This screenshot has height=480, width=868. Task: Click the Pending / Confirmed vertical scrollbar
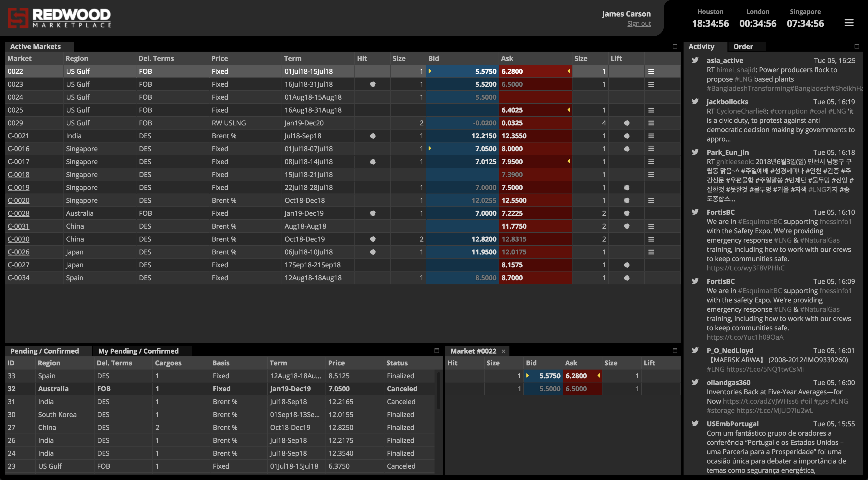pos(438,390)
